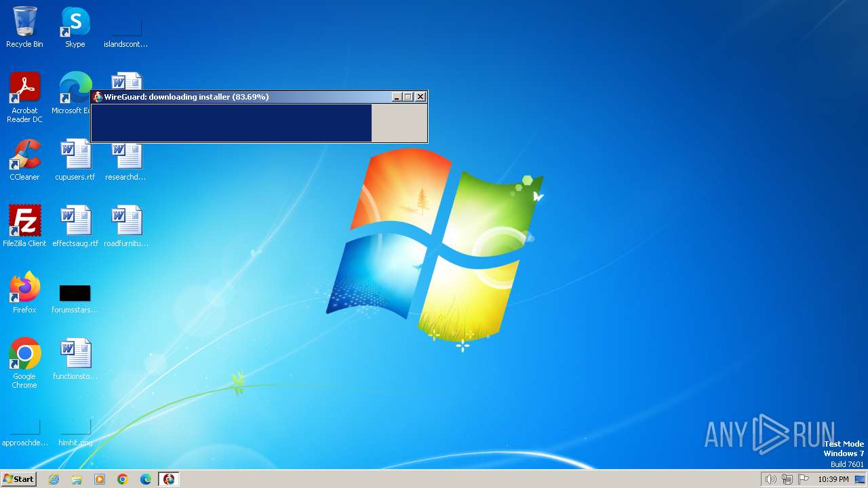Open Windows Media Player in the taskbar
This screenshot has width=868, height=488.
coord(100,479)
